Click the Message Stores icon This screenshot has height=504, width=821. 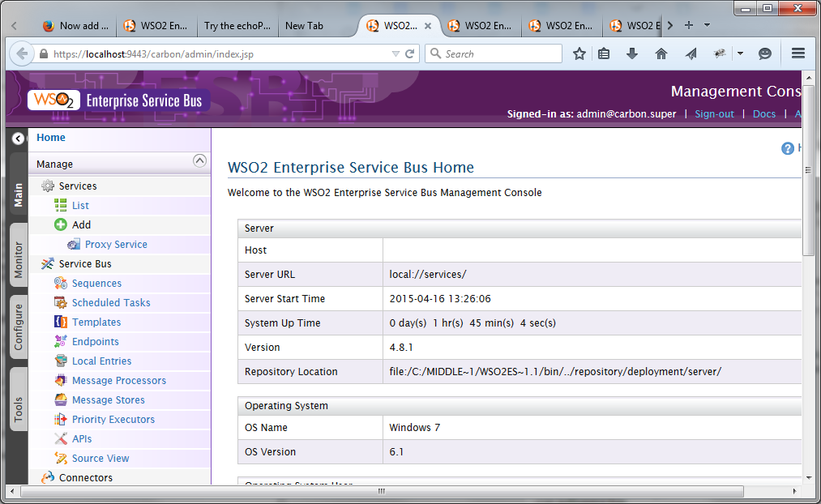pos(61,399)
